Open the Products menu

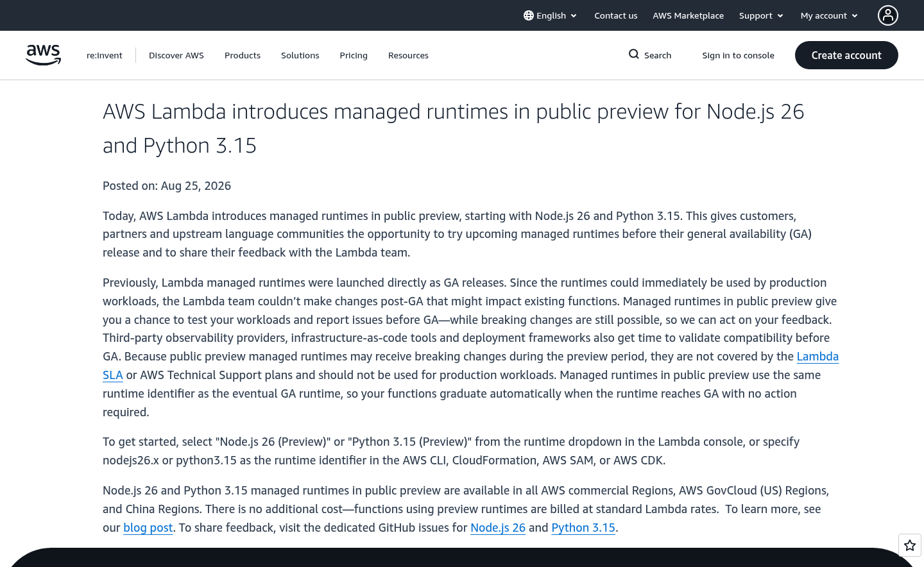(x=243, y=55)
